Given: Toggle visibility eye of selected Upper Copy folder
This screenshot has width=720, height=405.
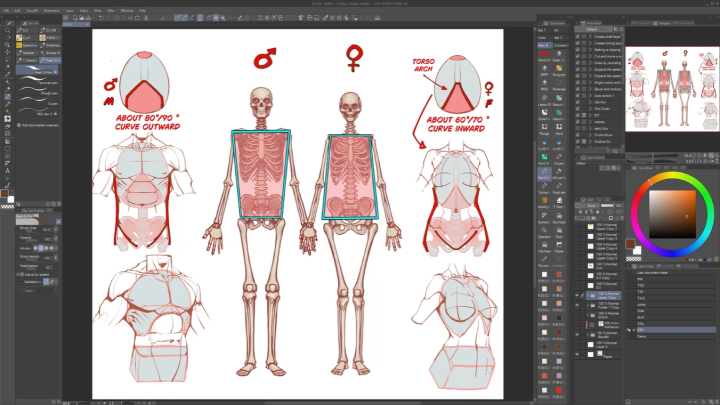Looking at the screenshot, I should (577, 295).
